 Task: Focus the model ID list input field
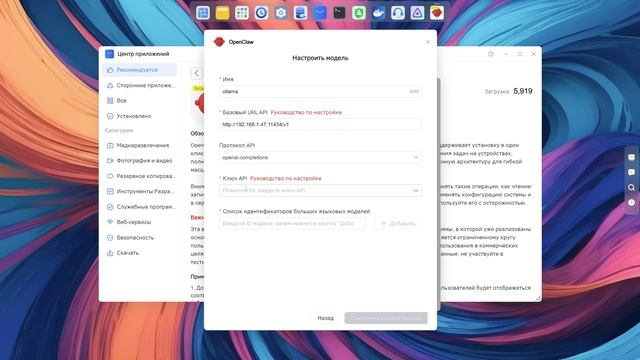pos(292,224)
